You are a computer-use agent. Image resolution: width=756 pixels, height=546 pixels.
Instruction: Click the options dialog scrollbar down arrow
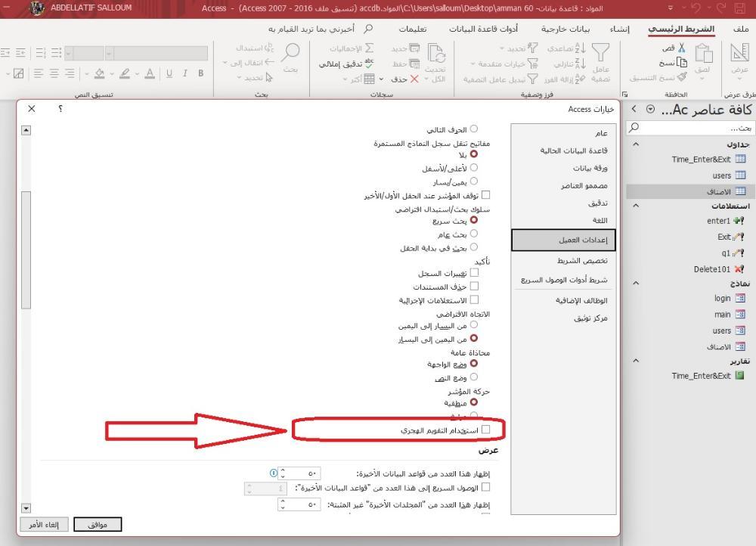point(26,508)
